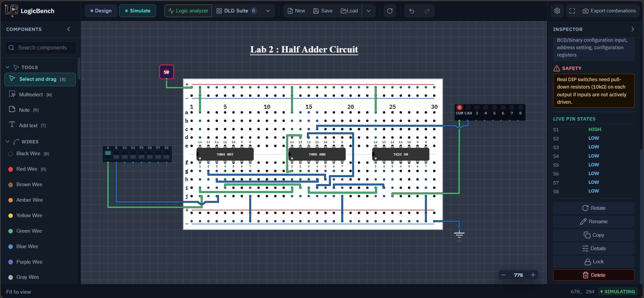Viewport: 644px width, 298px height.
Task: Delete the selected component
Action: point(594,275)
